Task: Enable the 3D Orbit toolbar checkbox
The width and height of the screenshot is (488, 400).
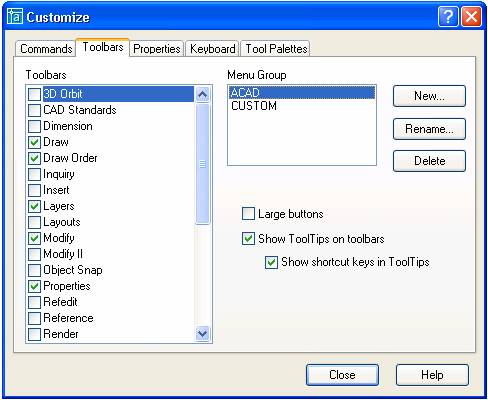Action: point(34,94)
